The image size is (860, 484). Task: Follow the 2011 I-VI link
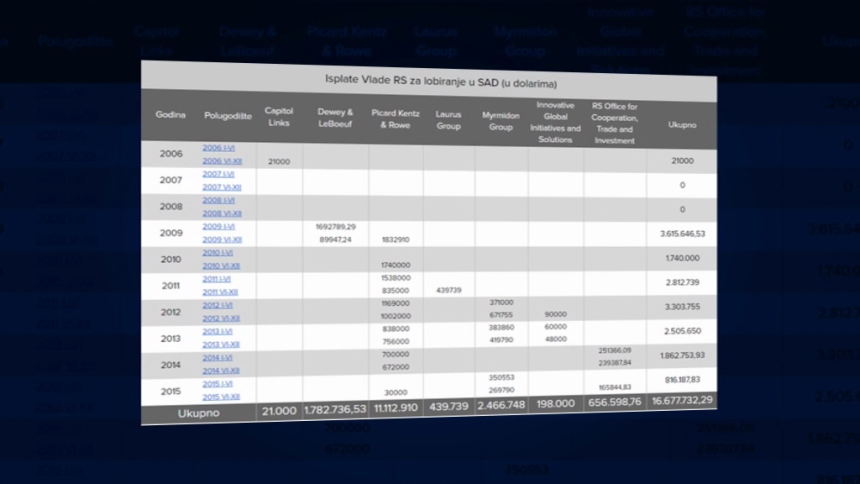[217, 279]
